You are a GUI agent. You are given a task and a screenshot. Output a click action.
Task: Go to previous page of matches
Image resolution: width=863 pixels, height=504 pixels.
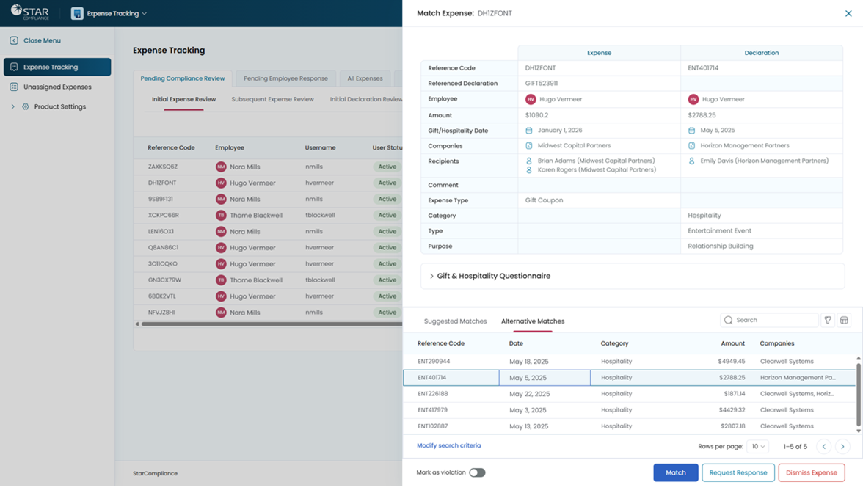[824, 447]
